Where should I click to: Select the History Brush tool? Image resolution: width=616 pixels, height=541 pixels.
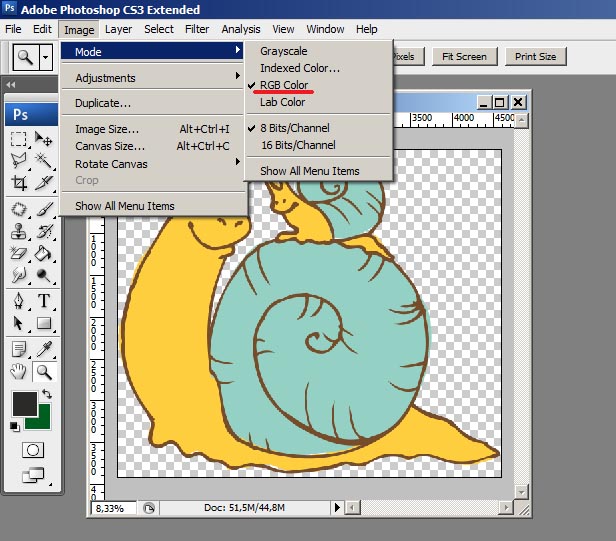coord(44,231)
